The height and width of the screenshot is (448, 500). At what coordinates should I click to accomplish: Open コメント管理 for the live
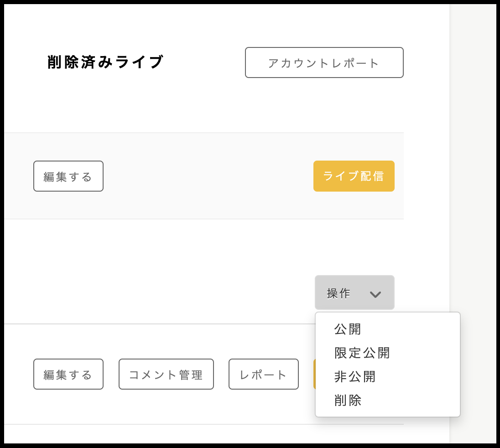tap(166, 374)
